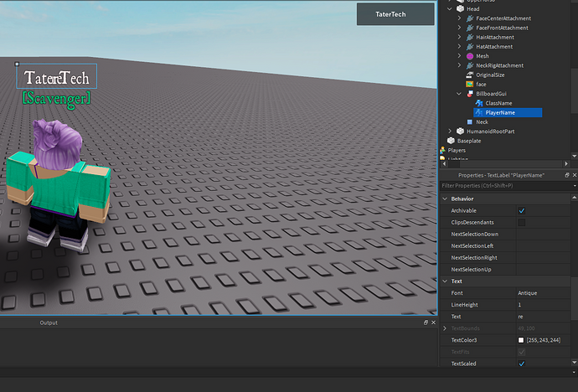The image size is (578, 392).
Task: Select the HumanoidRootPart part icon
Action: coord(460,132)
